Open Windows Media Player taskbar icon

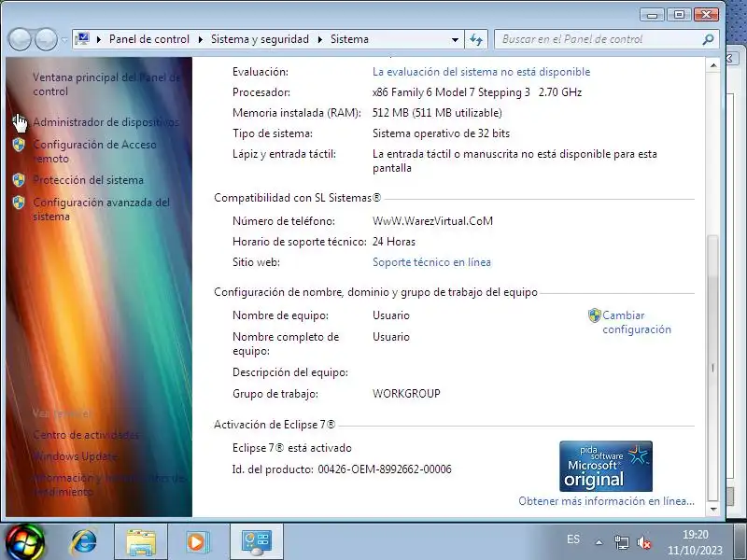click(x=196, y=542)
